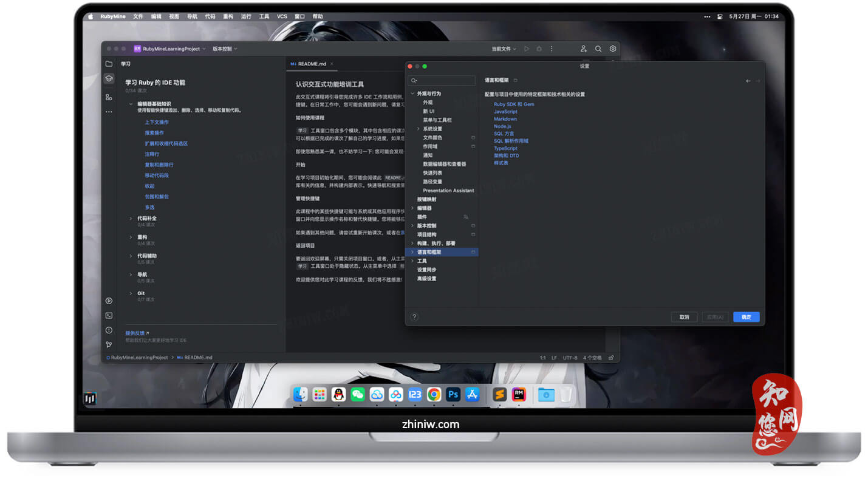Select the Learn graduation-cap sidebar icon
Viewport: 868px width, 484px height.
109,78
